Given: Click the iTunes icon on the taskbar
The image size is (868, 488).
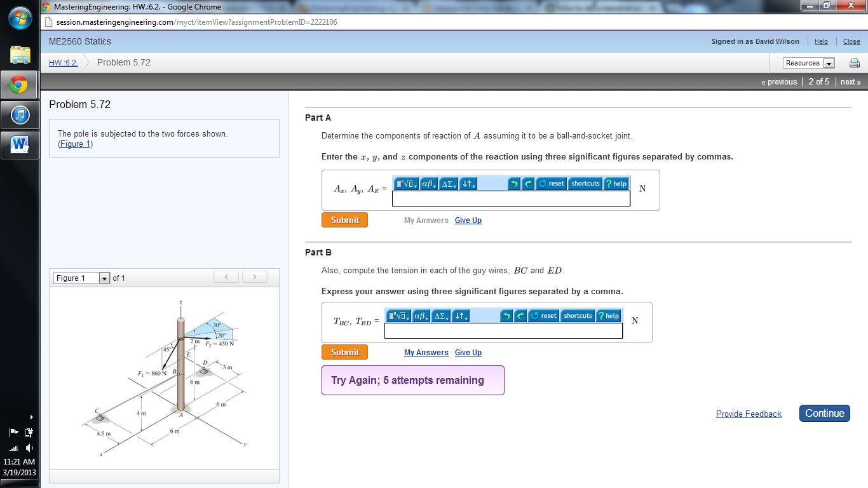Looking at the screenshot, I should tap(19, 115).
